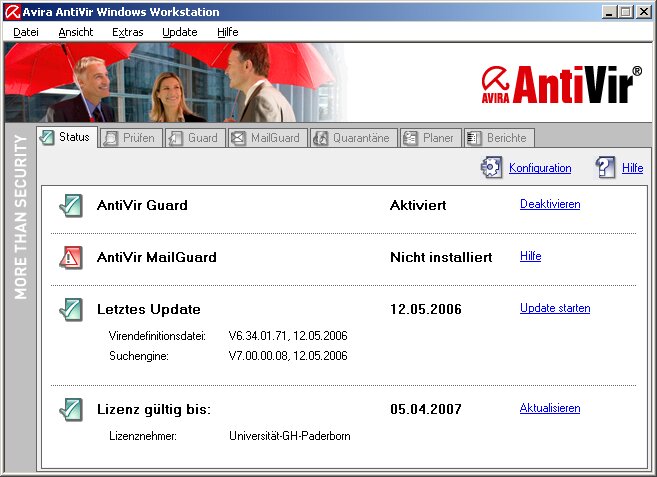Click the AntiVir Guard label
Image resolution: width=657 pixels, height=477 pixels.
point(142,205)
